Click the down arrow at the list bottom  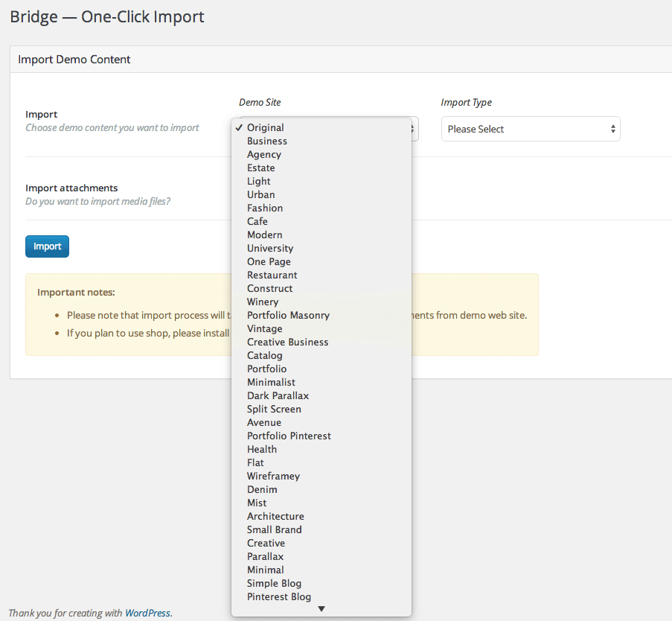(x=321, y=609)
